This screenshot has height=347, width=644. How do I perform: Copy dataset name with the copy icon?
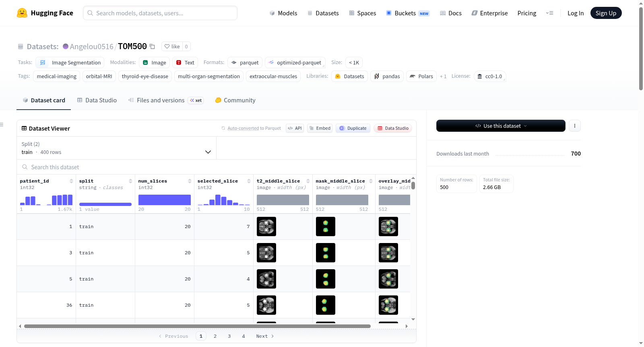(152, 46)
